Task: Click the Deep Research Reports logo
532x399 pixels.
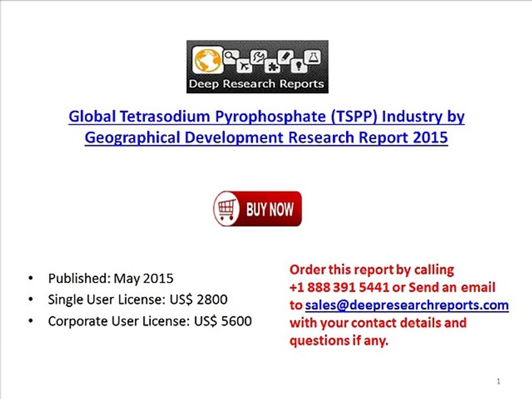Action: [x=258, y=67]
